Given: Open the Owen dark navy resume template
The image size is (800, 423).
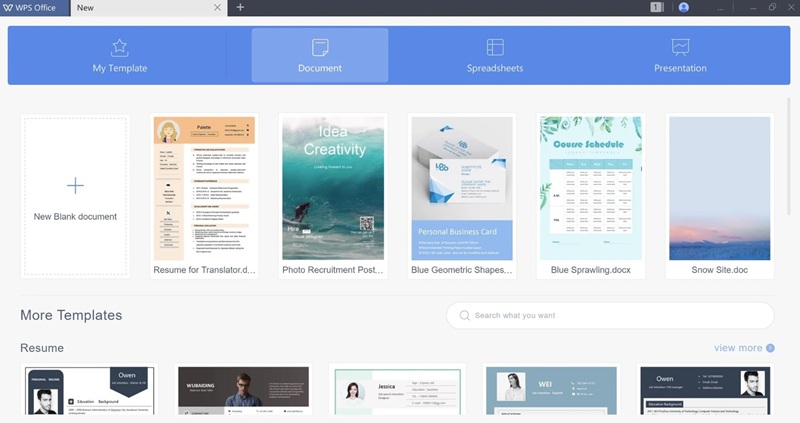Looking at the screenshot, I should [705, 390].
